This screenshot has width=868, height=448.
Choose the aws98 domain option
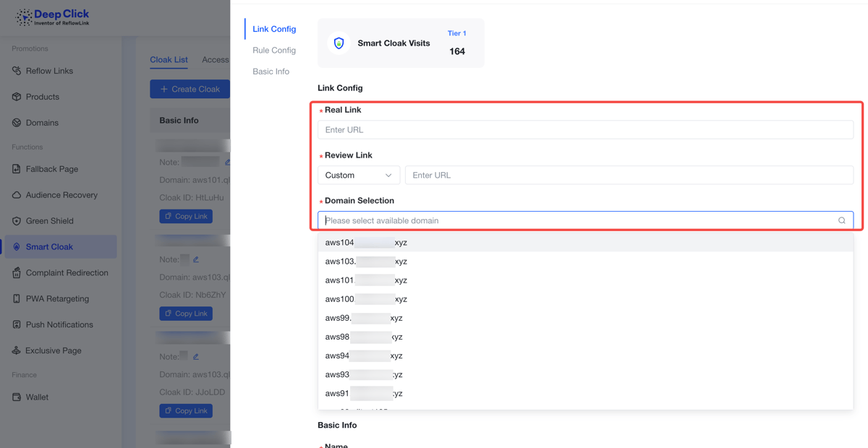click(585, 337)
